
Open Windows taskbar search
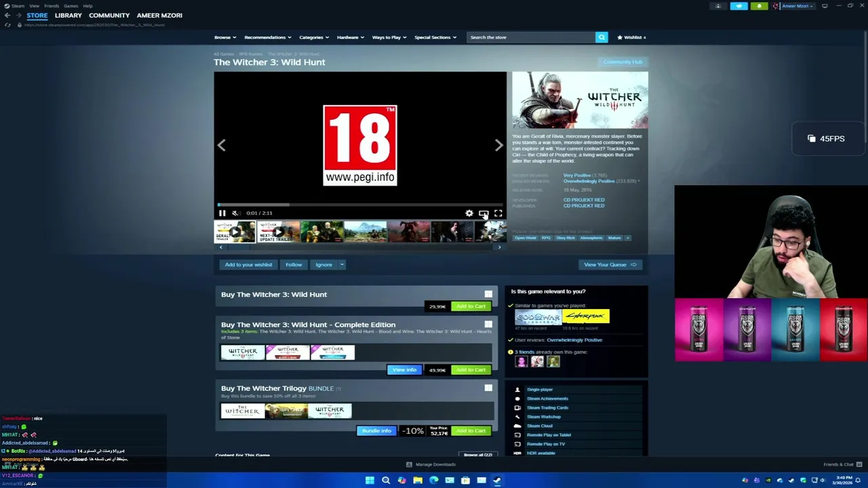[386, 481]
